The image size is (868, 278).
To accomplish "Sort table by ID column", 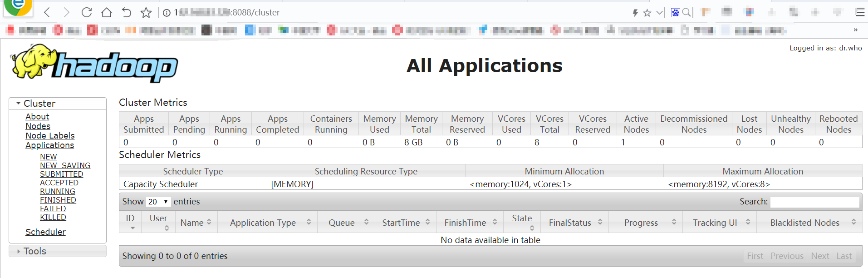I will 130,222.
